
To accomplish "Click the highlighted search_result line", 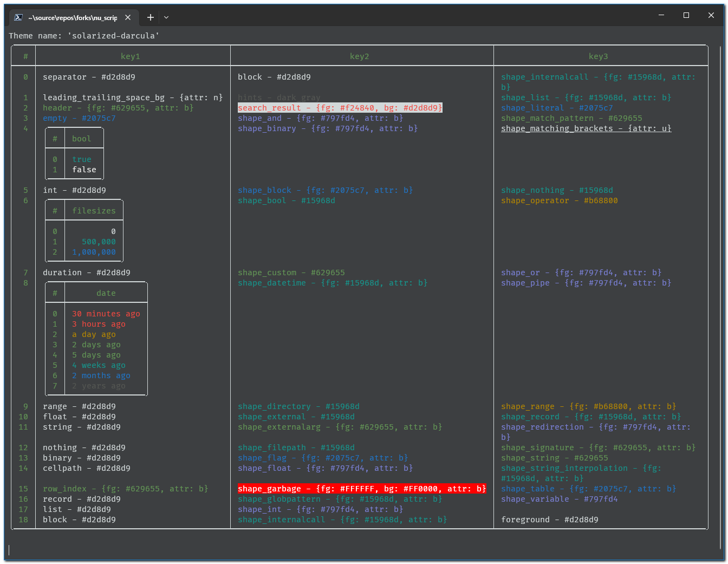I will coord(340,108).
